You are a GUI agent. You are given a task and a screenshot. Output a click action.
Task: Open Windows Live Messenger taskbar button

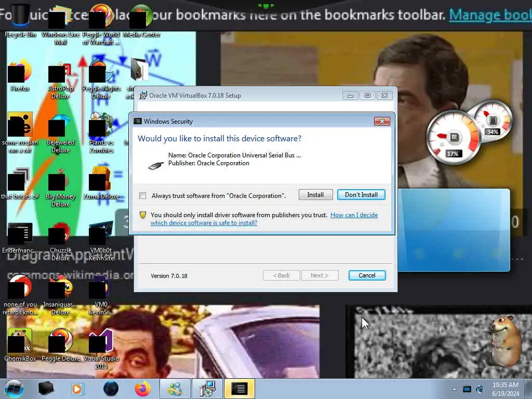click(x=175, y=389)
